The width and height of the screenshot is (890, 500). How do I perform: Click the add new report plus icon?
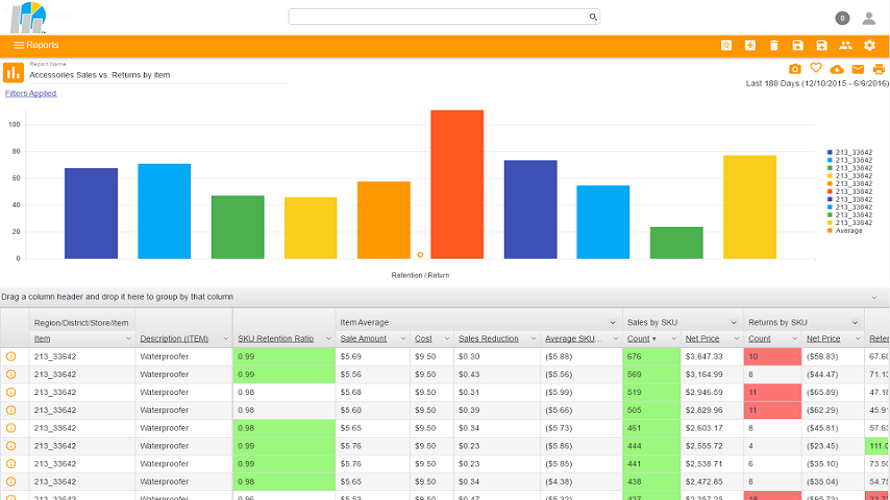pos(750,45)
